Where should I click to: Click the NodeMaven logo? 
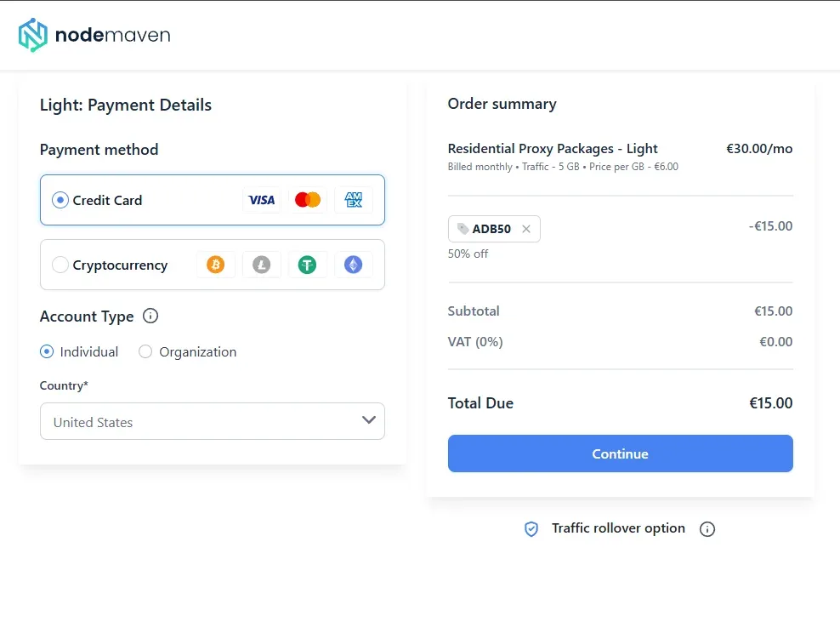tap(94, 35)
